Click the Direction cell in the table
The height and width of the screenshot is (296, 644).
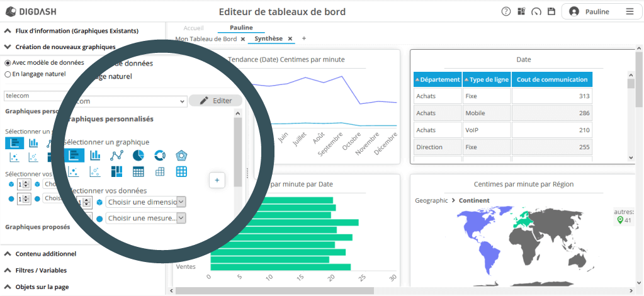point(438,147)
